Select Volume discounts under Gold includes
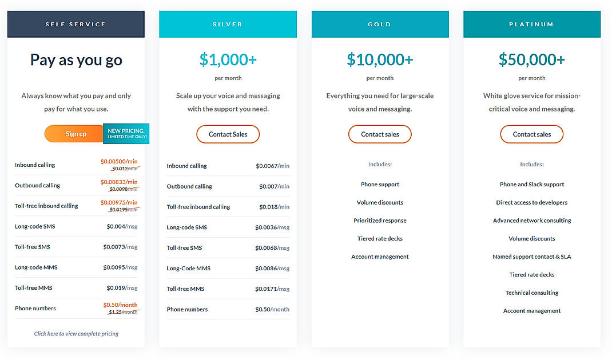The height and width of the screenshot is (364, 612). pyautogui.click(x=380, y=202)
